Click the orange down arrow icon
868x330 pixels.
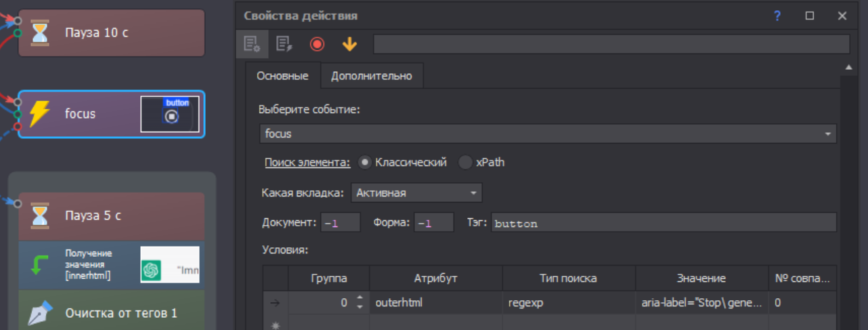click(349, 45)
